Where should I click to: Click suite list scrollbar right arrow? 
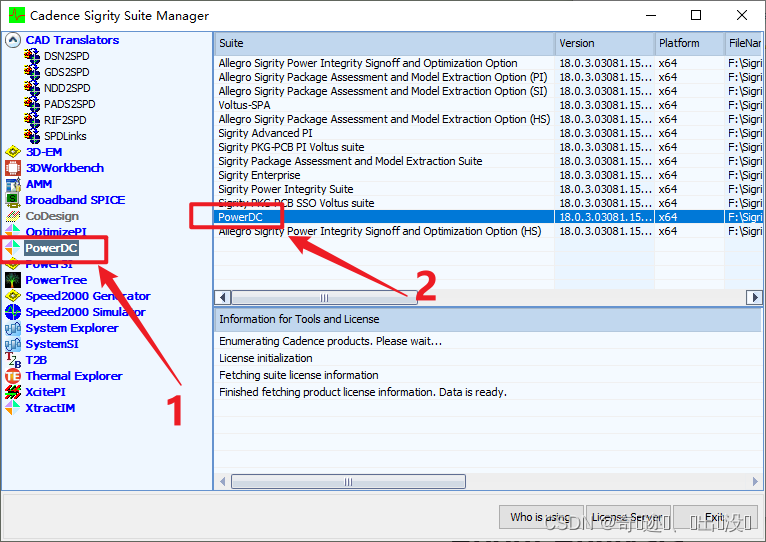754,297
